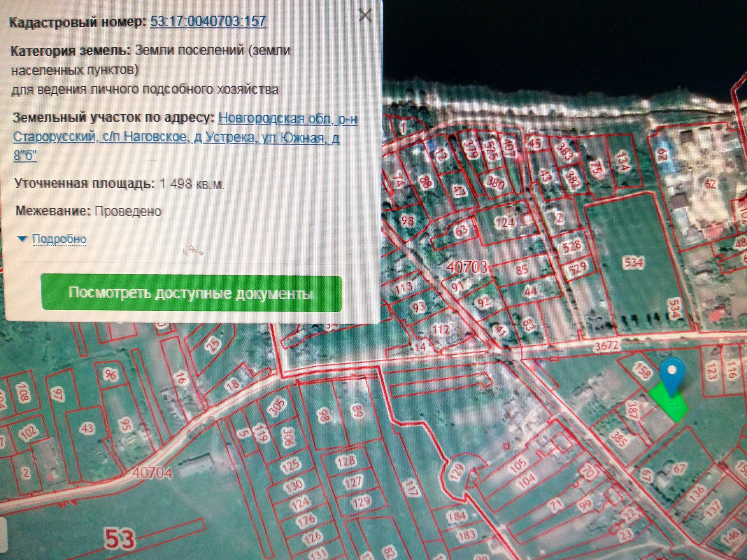Click the Подробно disclosure triangle
747x560 pixels.
click(23, 239)
